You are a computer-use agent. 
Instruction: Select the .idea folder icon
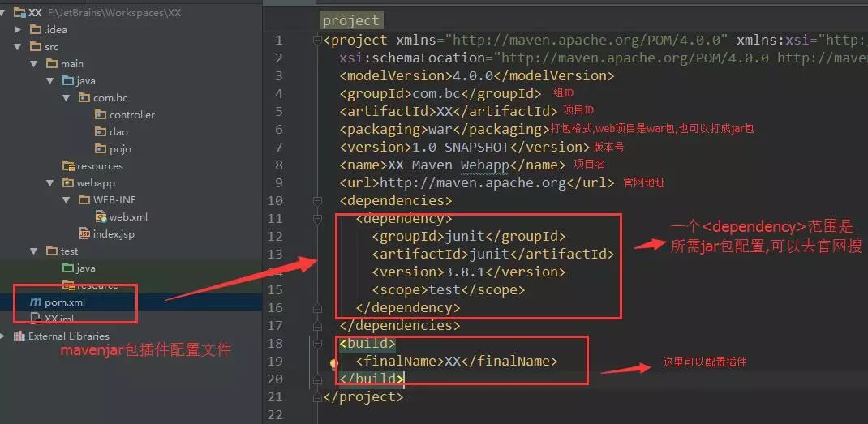(x=36, y=29)
